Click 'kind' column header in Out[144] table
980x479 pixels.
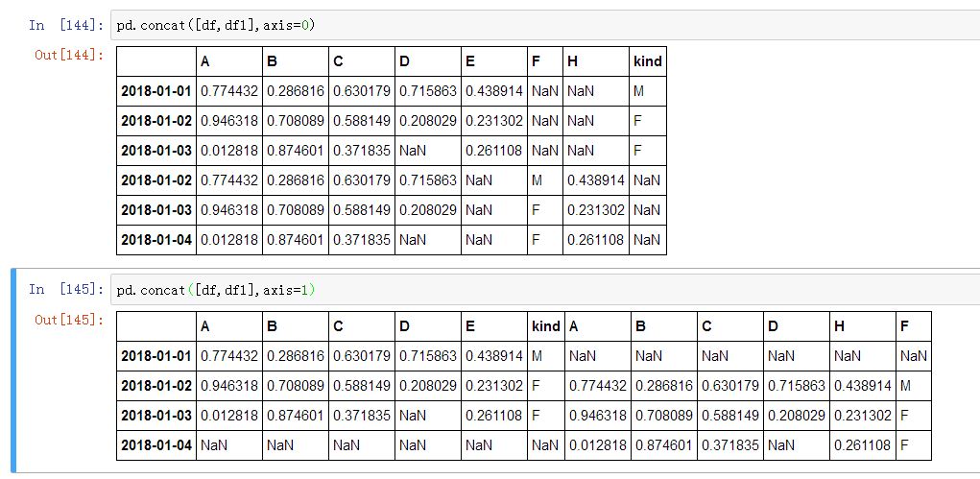648,61
